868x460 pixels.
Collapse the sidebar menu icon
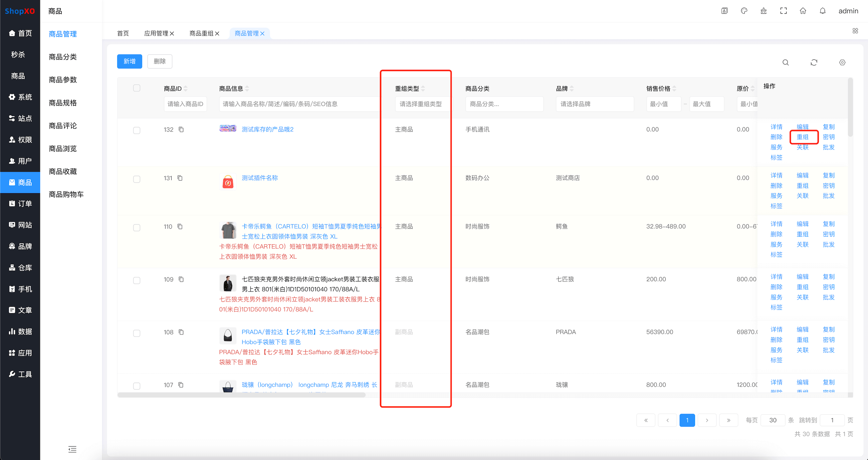click(x=72, y=449)
